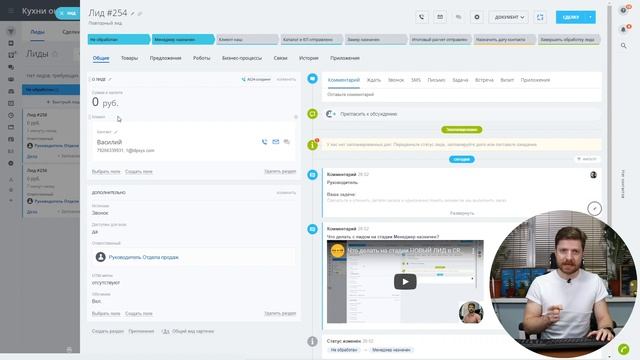The image size is (640, 360).
Task: Select stage Итоговый расчет отправлен
Action: [x=440, y=39]
